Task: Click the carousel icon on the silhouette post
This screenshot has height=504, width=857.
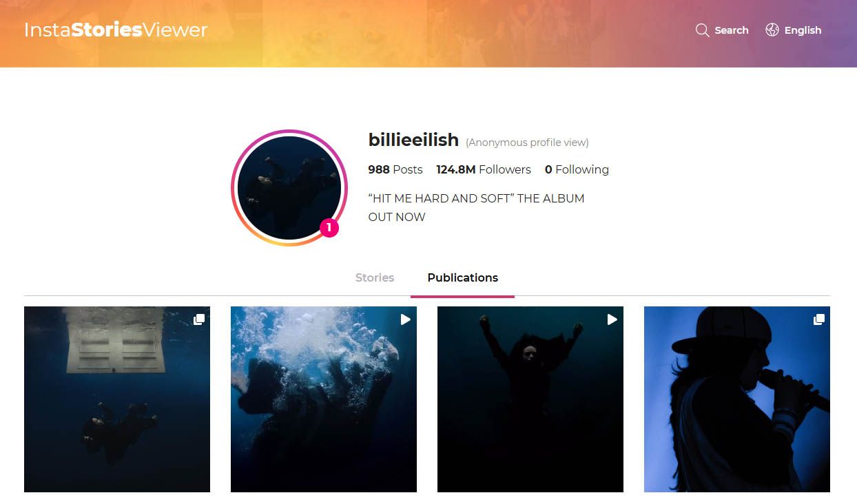Action: [818, 319]
